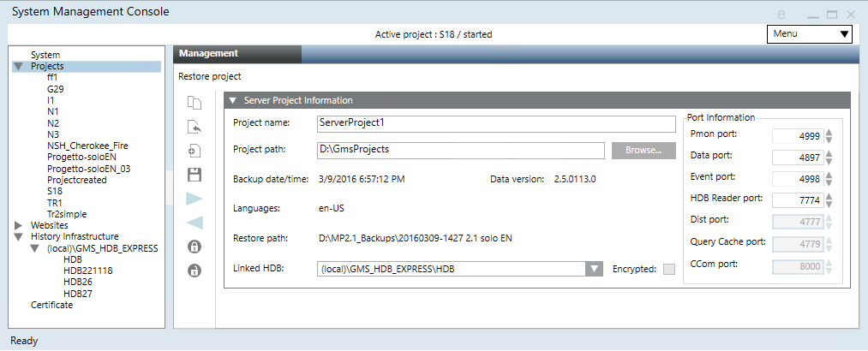
Task: Click the Project name input field
Action: [495, 123]
